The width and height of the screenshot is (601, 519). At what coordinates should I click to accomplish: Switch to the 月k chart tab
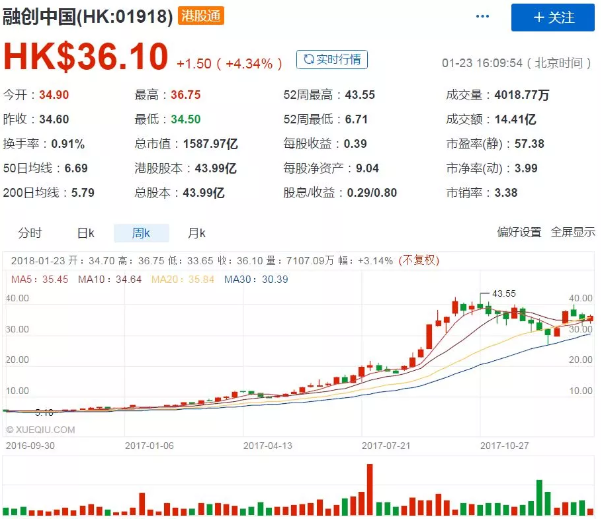[197, 233]
